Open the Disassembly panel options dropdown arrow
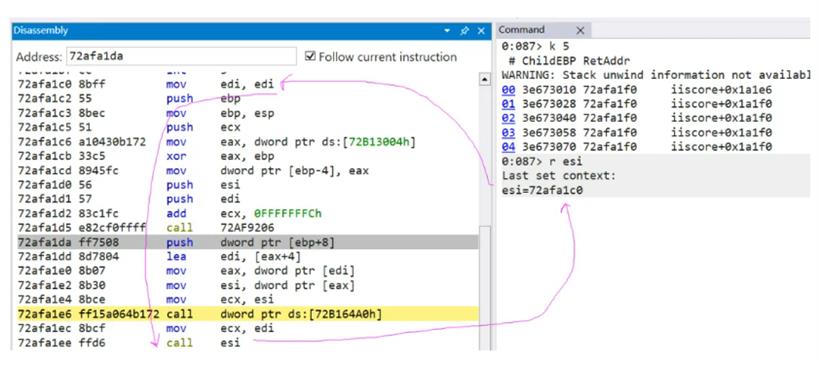The height and width of the screenshot is (365, 820). [447, 31]
